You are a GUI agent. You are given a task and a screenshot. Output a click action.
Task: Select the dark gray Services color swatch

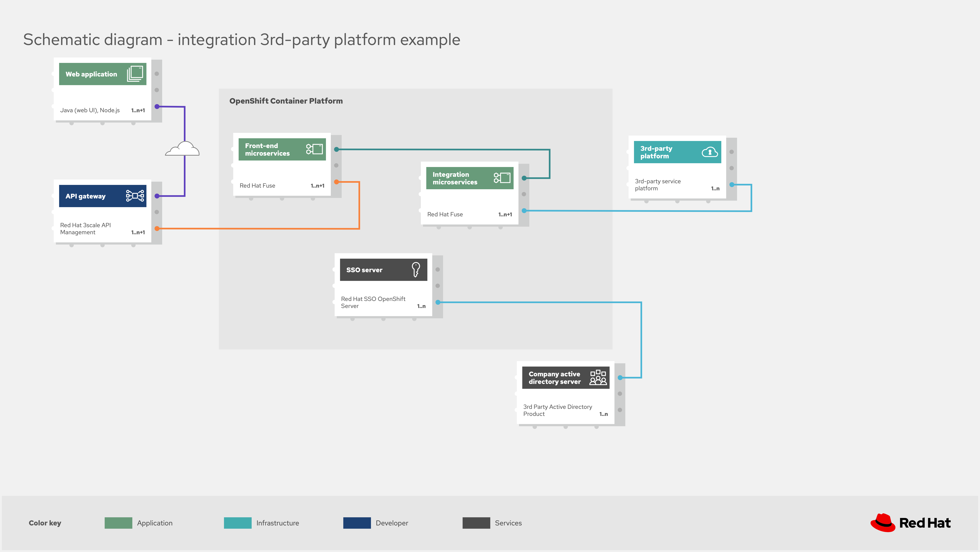476,523
